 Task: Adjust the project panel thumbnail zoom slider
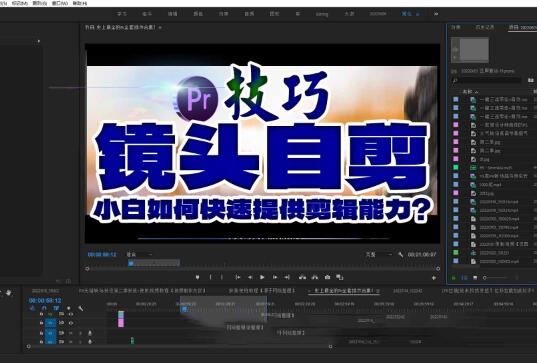[495, 278]
